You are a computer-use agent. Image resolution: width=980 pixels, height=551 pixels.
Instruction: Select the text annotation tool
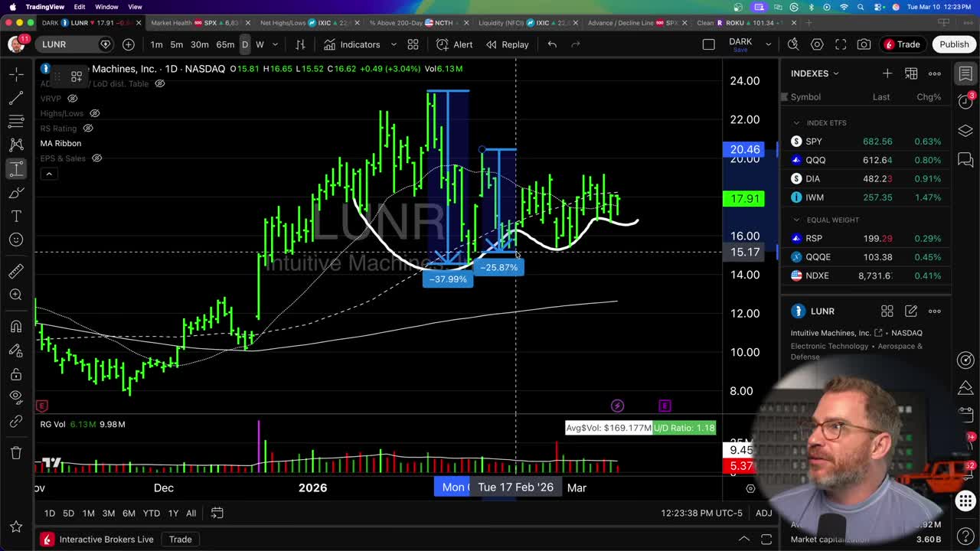coord(15,216)
